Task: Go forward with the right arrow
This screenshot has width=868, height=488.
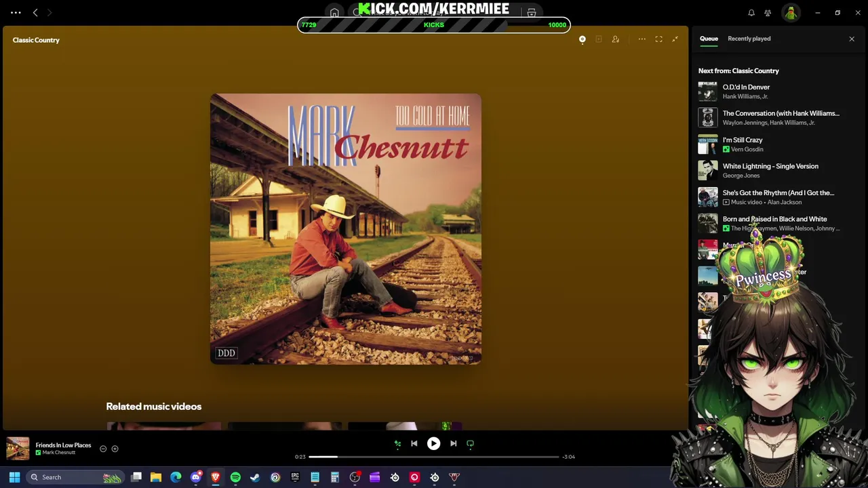Action: tap(49, 12)
